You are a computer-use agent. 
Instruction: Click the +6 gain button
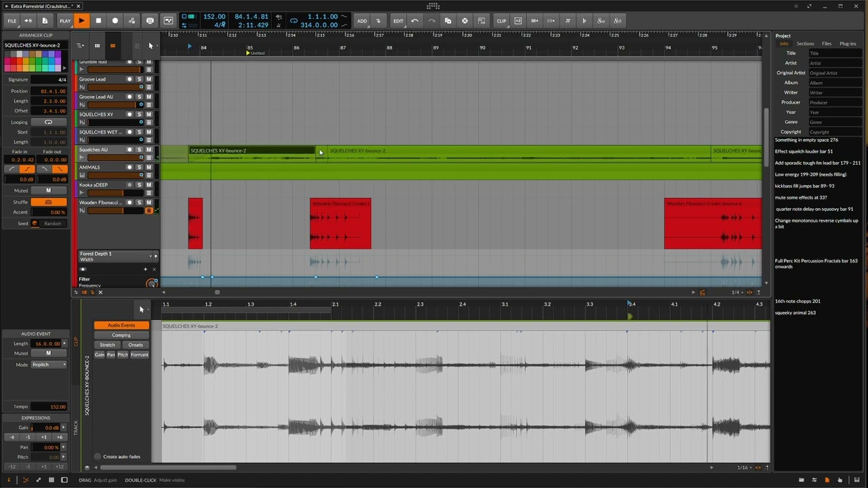58,437
